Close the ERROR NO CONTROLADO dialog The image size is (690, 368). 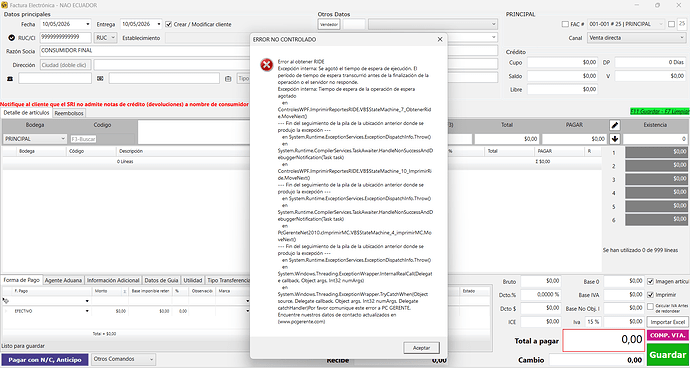pos(440,40)
